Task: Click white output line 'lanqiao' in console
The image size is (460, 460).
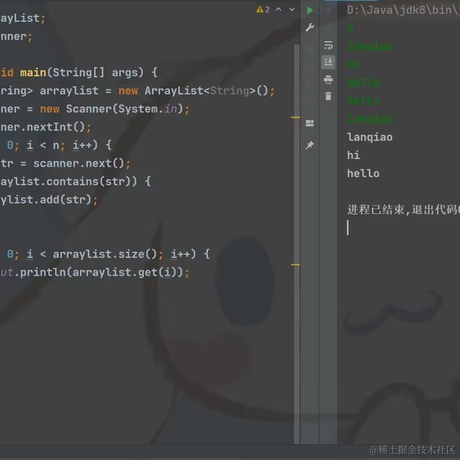Action: pos(370,137)
